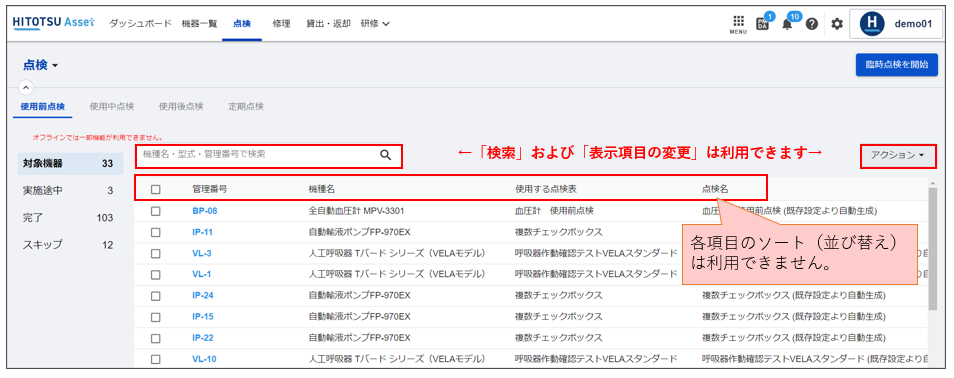
Task: Open the VL-10 management number link
Action: tap(204, 359)
